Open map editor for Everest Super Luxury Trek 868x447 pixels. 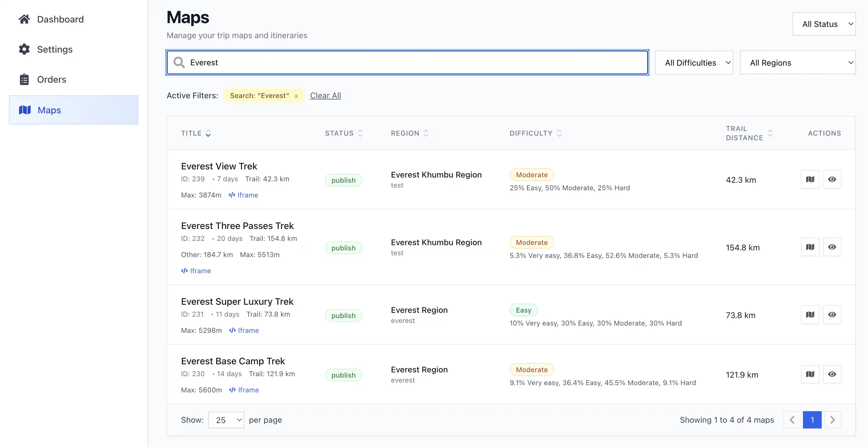[810, 314]
